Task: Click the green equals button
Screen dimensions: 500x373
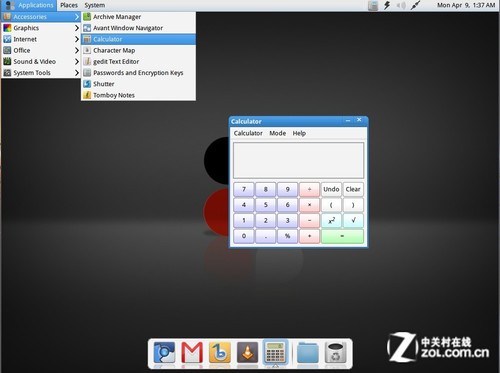Action: 342,236
